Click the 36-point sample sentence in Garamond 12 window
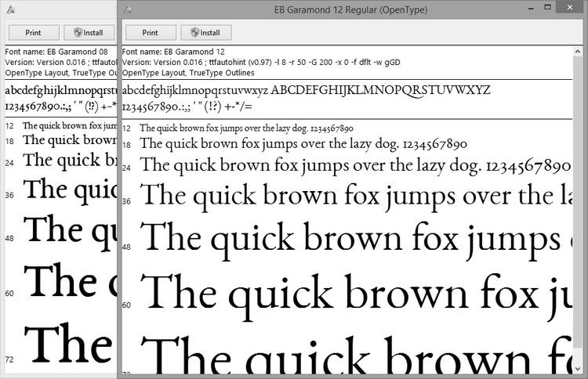This screenshot has width=588, height=379. [x=356, y=197]
